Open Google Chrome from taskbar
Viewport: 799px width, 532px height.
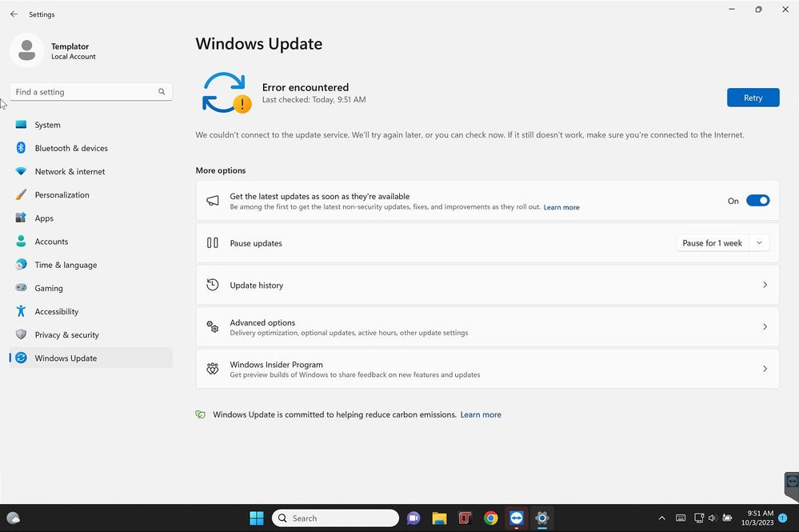point(491,518)
